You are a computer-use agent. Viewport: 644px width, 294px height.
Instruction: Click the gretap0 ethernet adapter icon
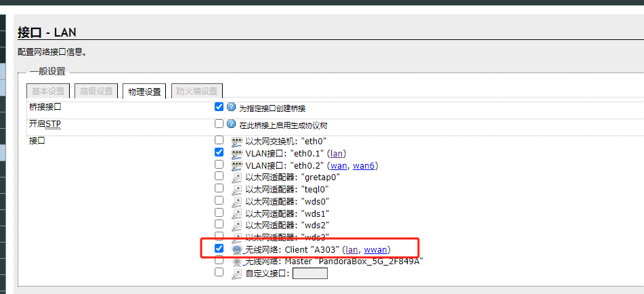pyautogui.click(x=237, y=177)
